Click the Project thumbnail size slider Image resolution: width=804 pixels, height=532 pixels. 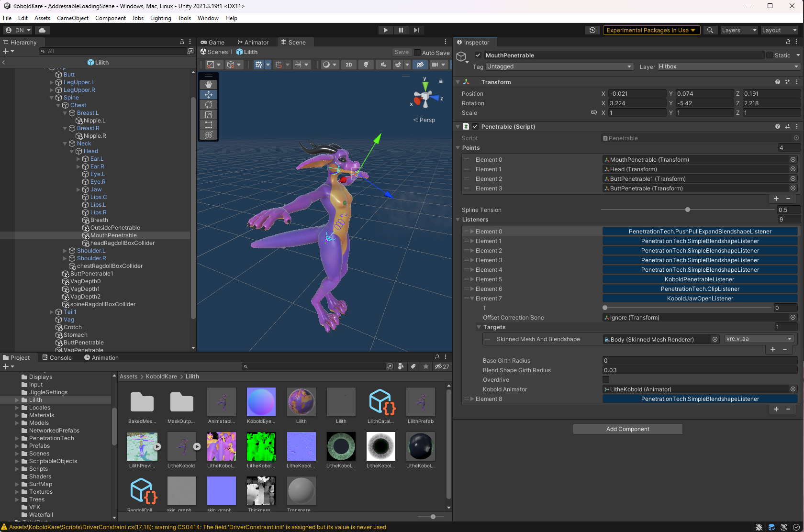[x=433, y=517]
